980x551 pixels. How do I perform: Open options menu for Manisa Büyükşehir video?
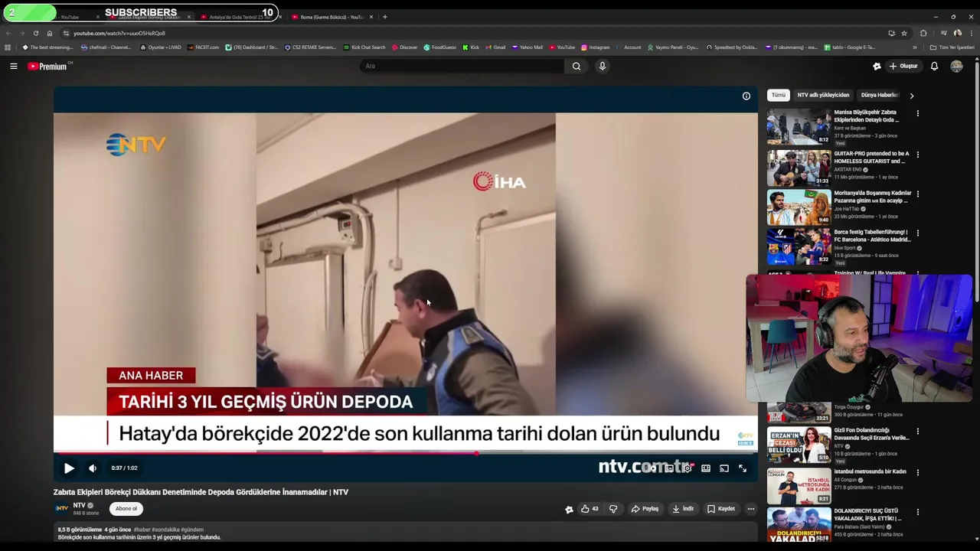pos(917,114)
